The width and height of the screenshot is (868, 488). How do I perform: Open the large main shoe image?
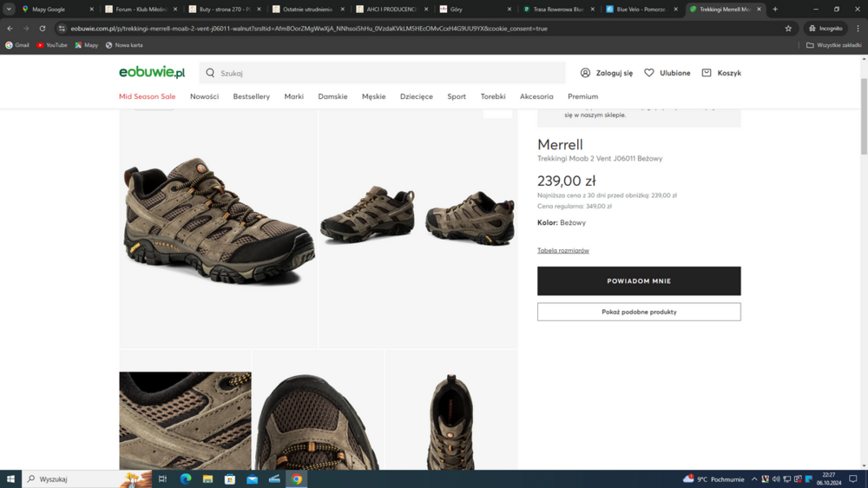pos(219,221)
